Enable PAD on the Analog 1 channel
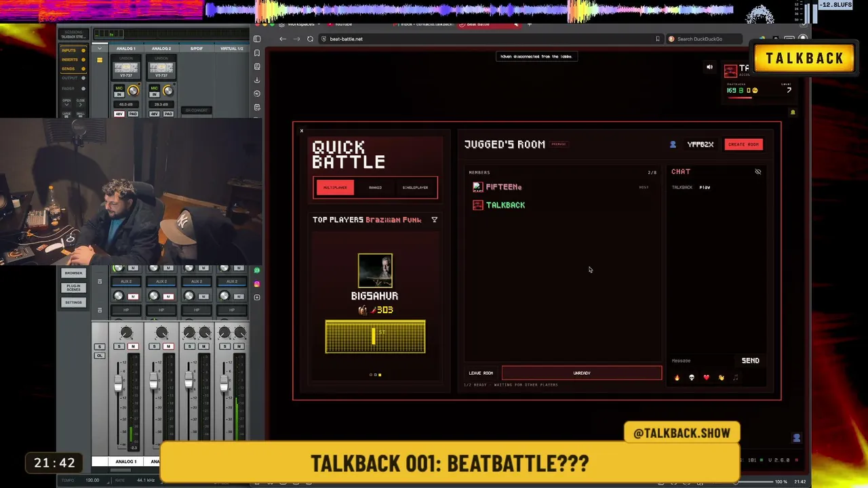 (133, 114)
